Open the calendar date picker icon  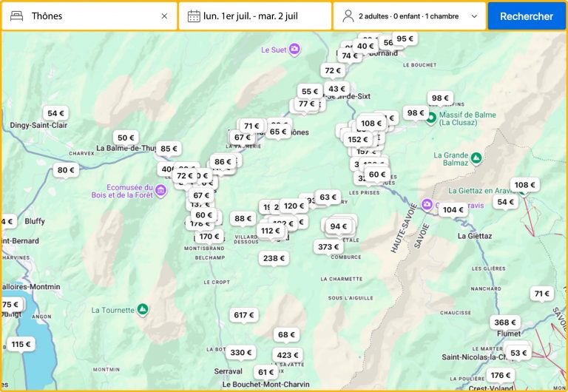click(x=194, y=16)
